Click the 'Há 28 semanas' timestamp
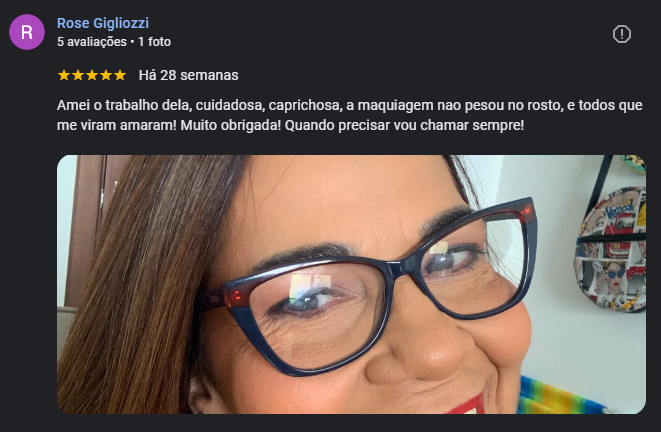The height and width of the screenshot is (432, 661). point(188,75)
